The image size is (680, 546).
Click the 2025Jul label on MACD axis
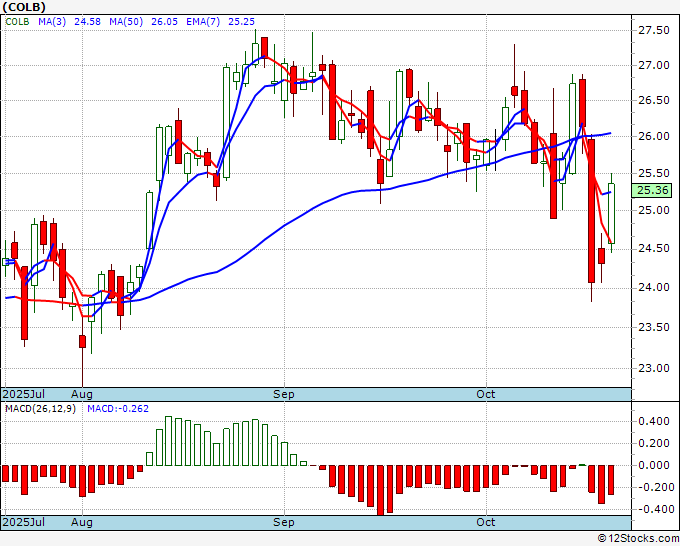pos(23,522)
